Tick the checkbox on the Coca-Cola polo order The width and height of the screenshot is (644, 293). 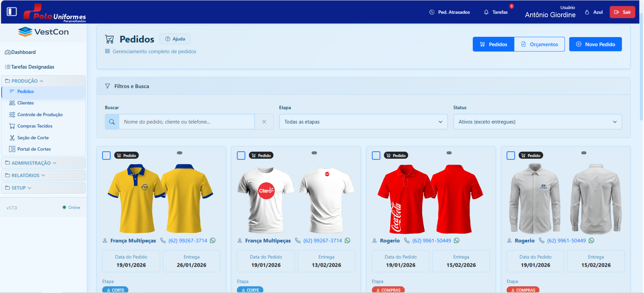tap(376, 156)
